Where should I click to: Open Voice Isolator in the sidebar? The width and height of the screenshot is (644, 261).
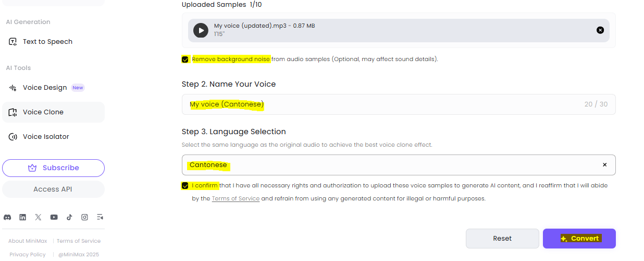pyautogui.click(x=53, y=137)
